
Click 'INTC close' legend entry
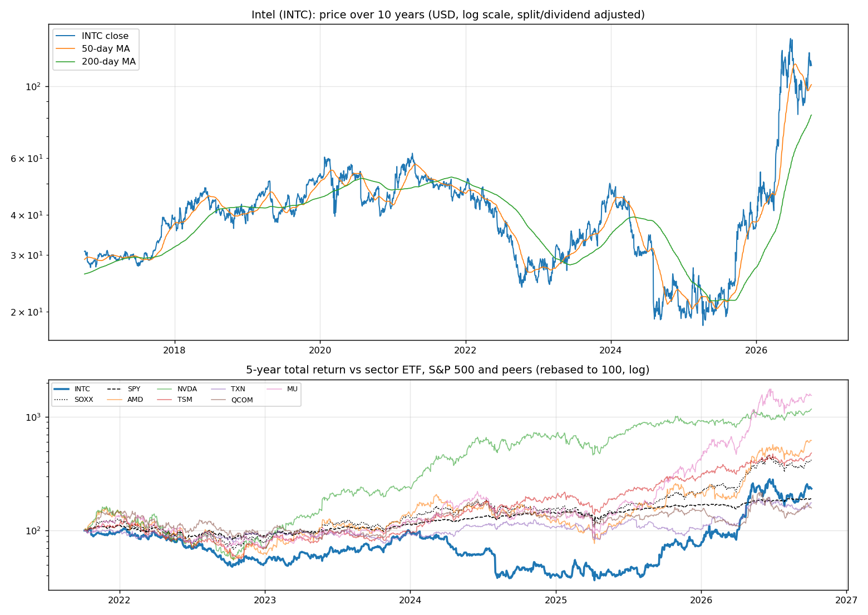(96, 36)
